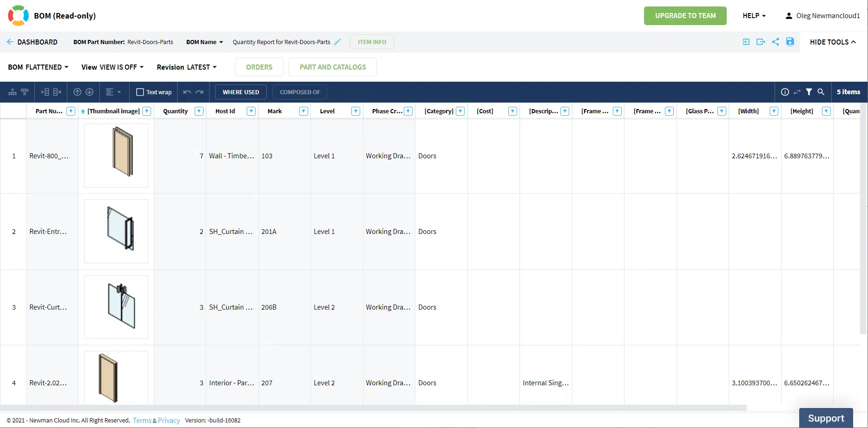Viewport: 868px width, 428px height.
Task: Open the Part Number column filter dropdown
Action: click(71, 111)
